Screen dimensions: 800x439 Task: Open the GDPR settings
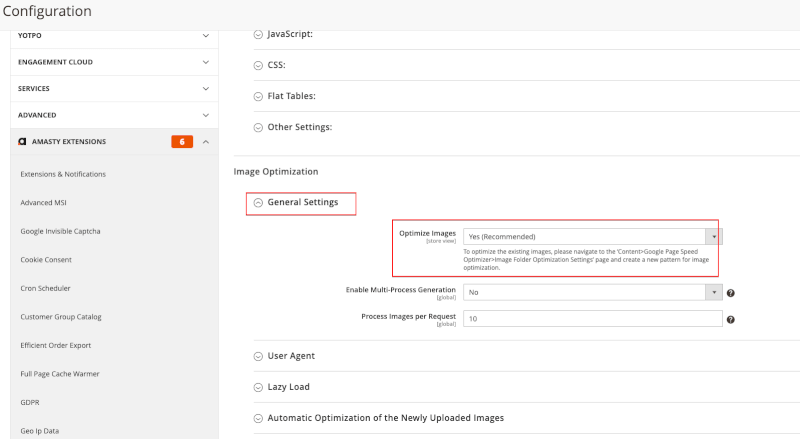coord(30,403)
